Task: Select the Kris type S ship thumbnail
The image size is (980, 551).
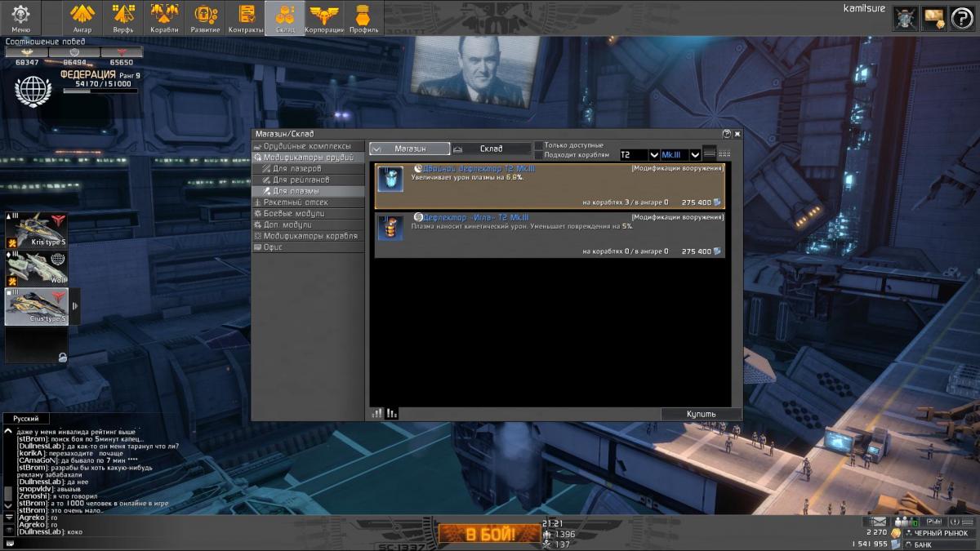Action: pyautogui.click(x=37, y=230)
